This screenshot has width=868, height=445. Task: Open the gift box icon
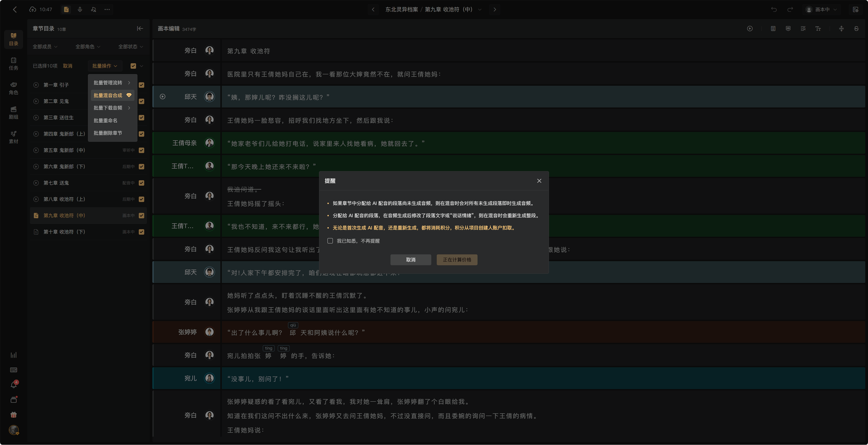pyautogui.click(x=14, y=415)
